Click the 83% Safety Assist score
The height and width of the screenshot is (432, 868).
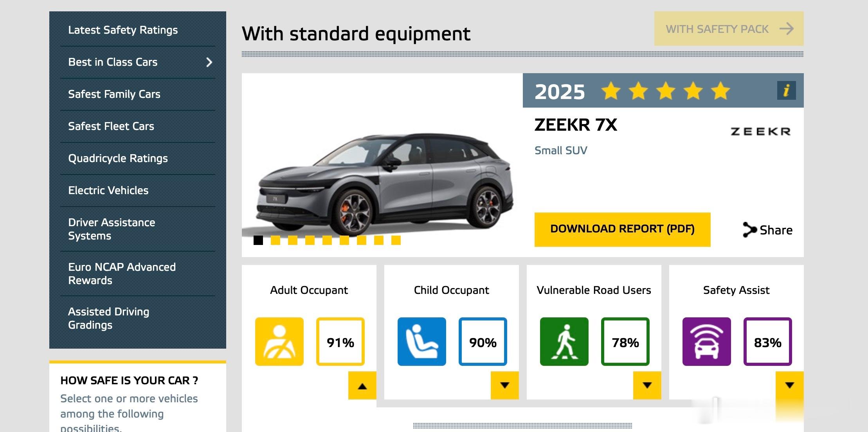(x=768, y=342)
